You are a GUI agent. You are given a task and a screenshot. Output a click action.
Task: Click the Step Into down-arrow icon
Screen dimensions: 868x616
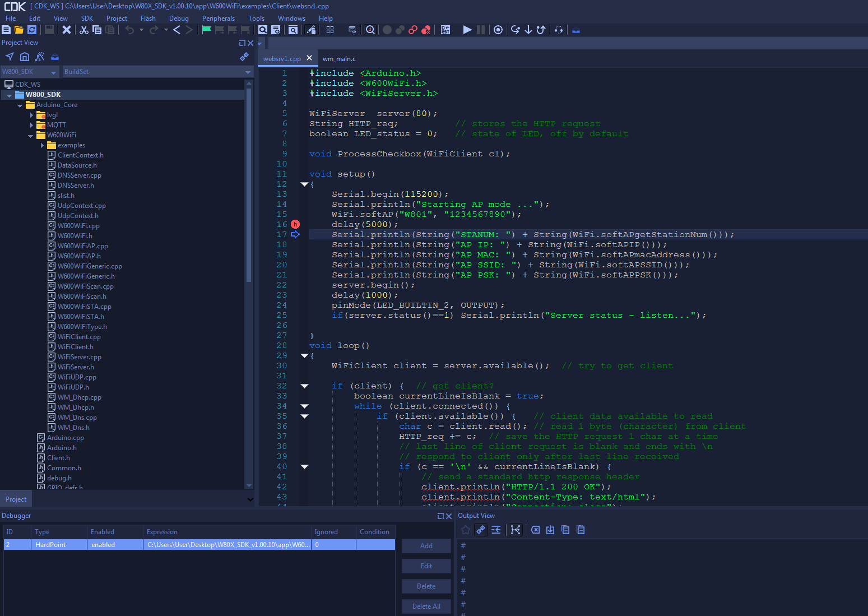click(x=528, y=30)
